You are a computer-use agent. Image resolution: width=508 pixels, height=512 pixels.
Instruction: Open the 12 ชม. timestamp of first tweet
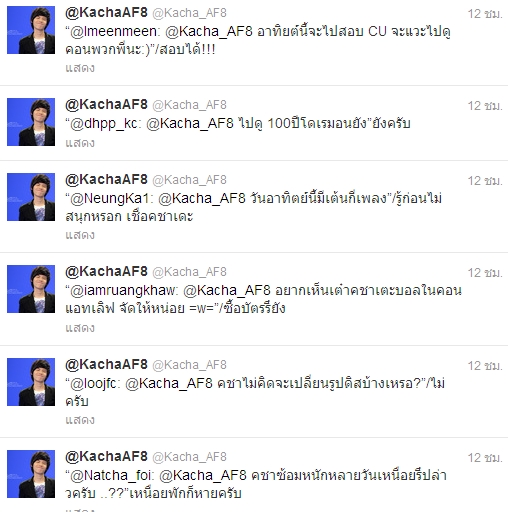pyautogui.click(x=485, y=14)
